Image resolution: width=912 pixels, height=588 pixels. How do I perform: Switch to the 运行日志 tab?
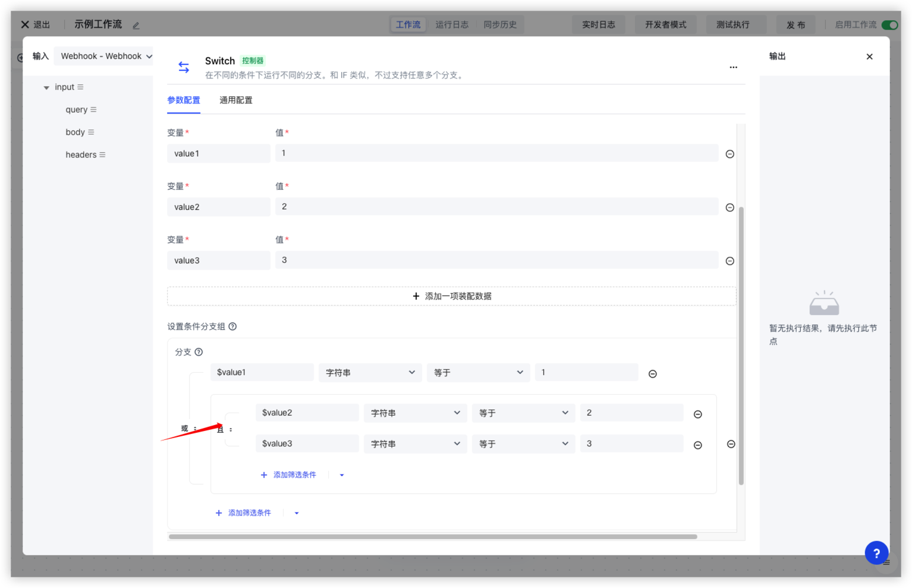coord(451,25)
